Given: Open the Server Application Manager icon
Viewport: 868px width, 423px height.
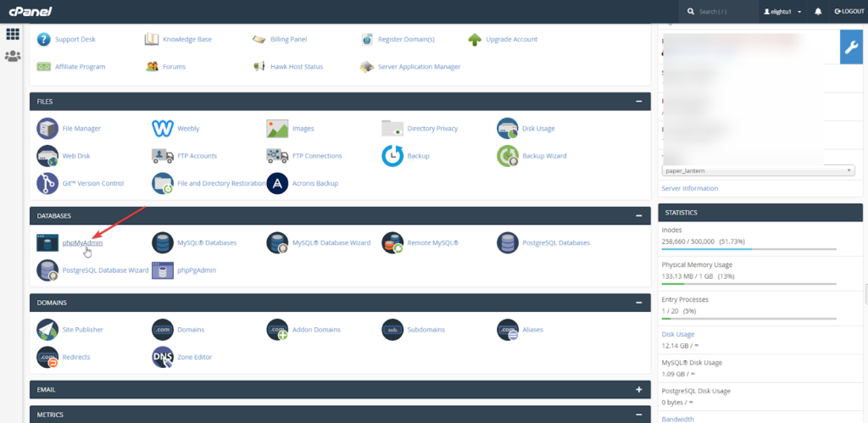Looking at the screenshot, I should [x=366, y=66].
